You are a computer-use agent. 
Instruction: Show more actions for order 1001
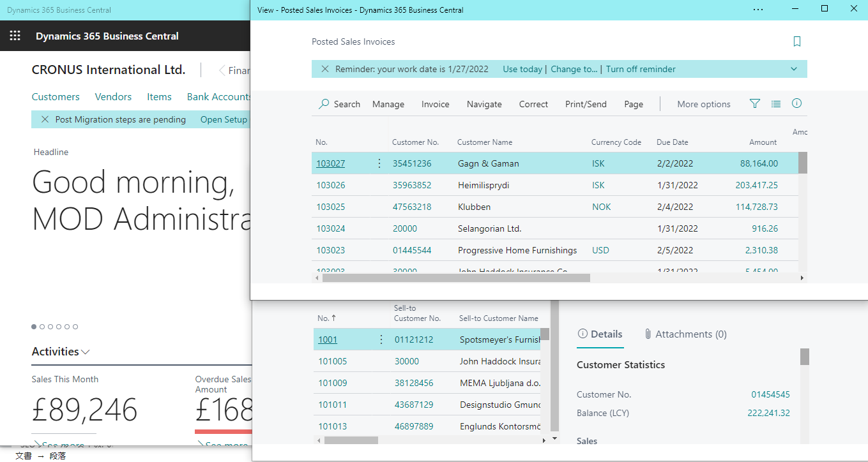[x=381, y=339]
